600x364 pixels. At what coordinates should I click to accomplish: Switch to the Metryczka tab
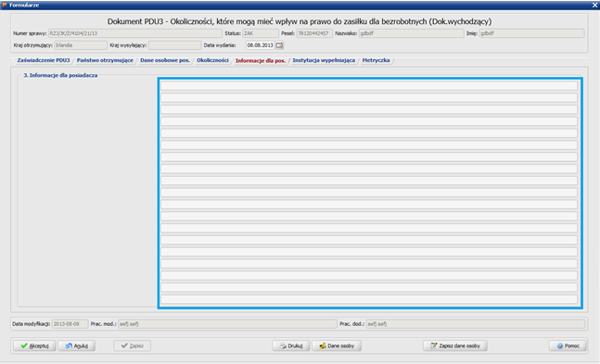coord(376,60)
